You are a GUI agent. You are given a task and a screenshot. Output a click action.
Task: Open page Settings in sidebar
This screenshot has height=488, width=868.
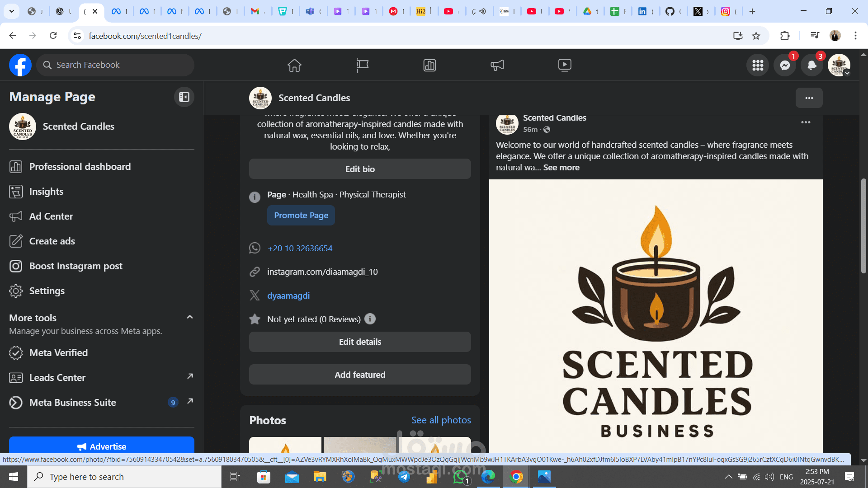[102, 291]
